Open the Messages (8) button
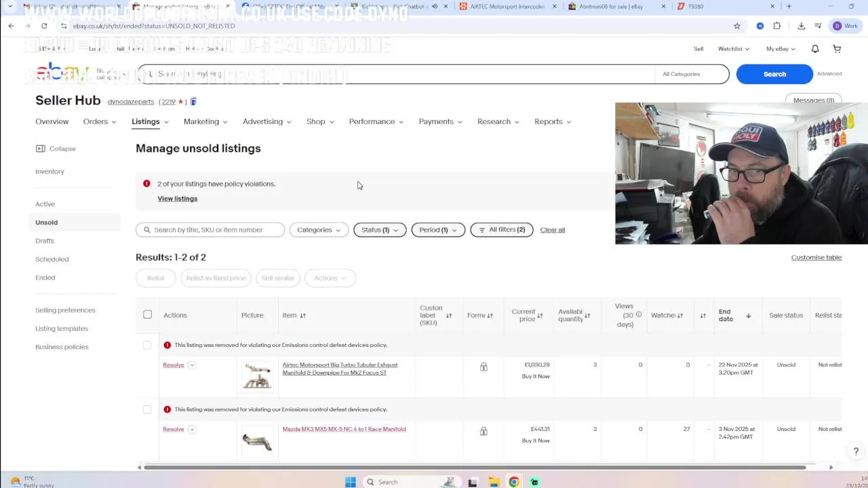The width and height of the screenshot is (868, 488). click(814, 100)
